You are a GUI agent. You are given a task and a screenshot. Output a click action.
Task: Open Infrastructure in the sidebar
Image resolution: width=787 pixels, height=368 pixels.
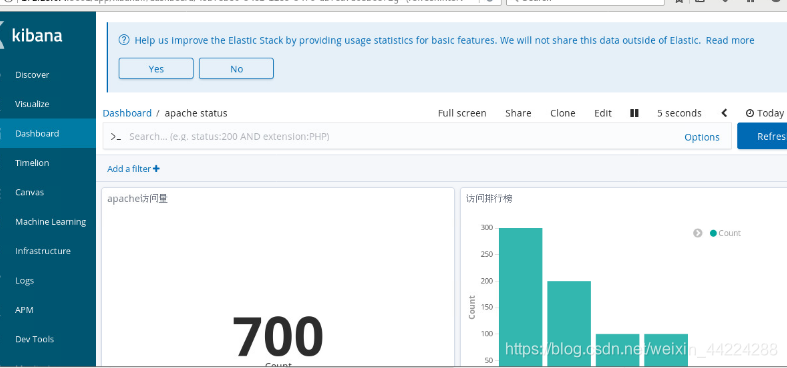pos(43,251)
